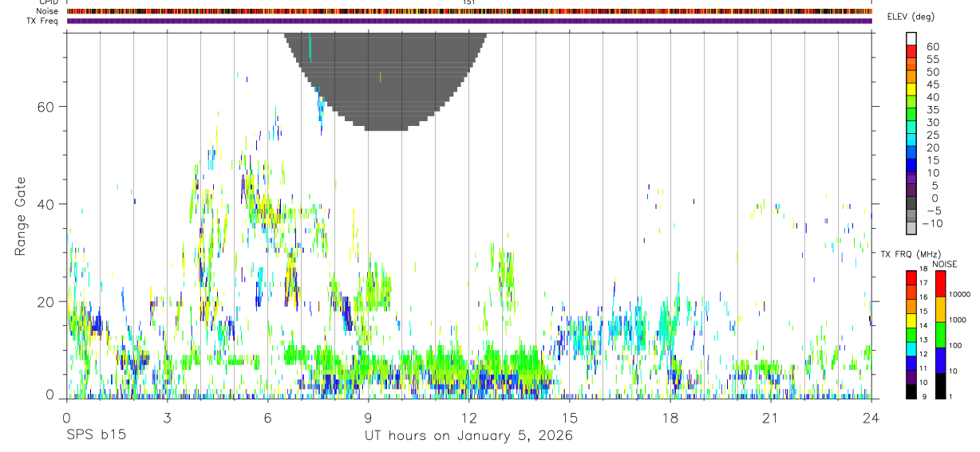Click the ELEV legend value '40'
Image resolution: width=980 pixels, height=452 pixels.
coord(933,97)
